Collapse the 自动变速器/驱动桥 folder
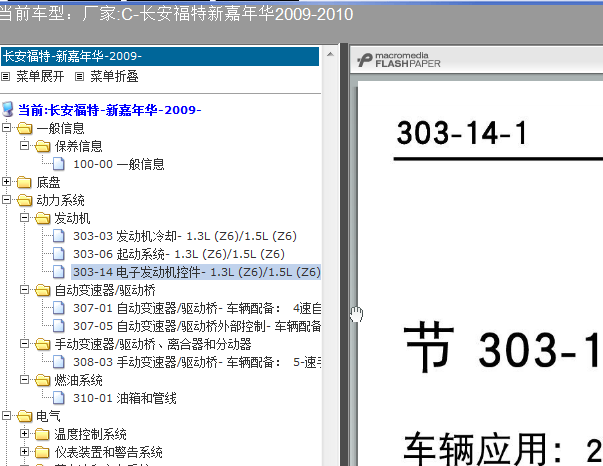The image size is (603, 466). coord(25,290)
